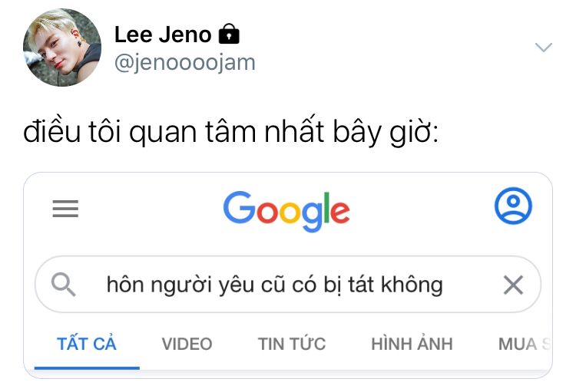The height and width of the screenshot is (392, 576).
Task: Tap the Google account profile icon
Action: tap(513, 206)
